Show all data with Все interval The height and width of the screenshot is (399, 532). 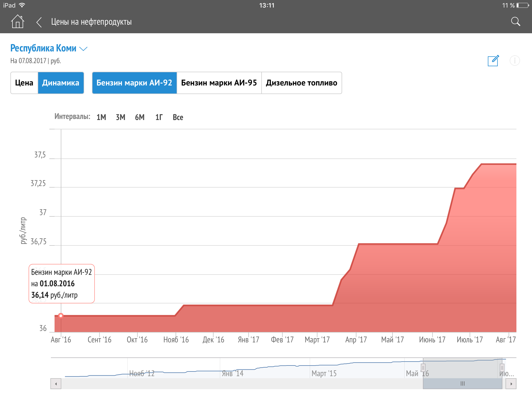pos(178,117)
